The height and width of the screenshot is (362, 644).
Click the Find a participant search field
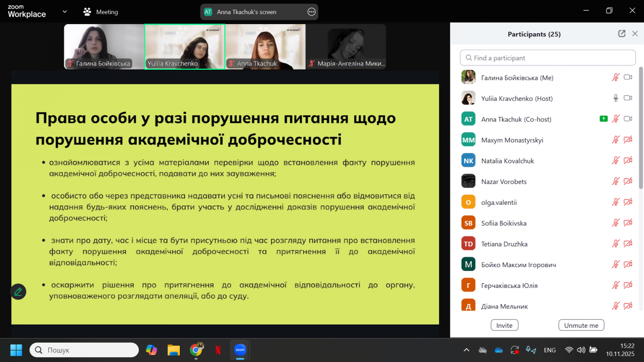tap(547, 57)
